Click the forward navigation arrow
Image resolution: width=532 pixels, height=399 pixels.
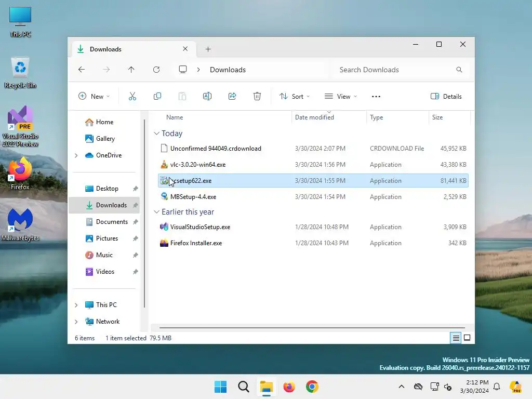[106, 70]
